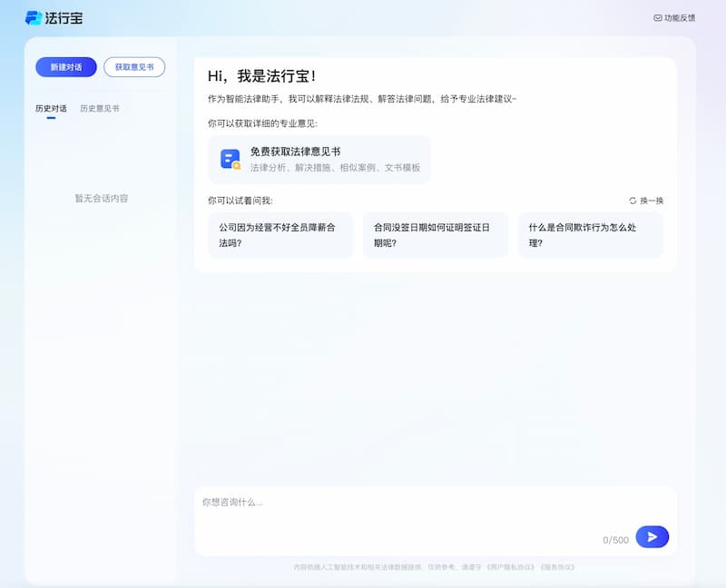Switch to the 历史对话 tab
The image size is (726, 588).
[x=51, y=109]
